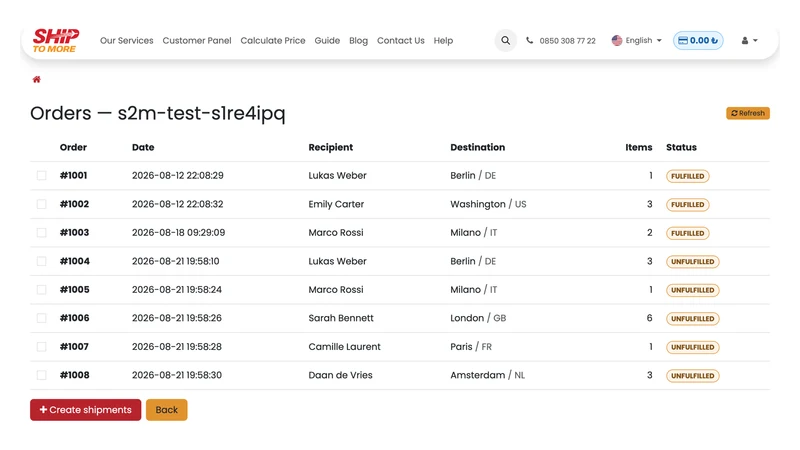The height and width of the screenshot is (450, 800).
Task: Click order number #1001
Action: tap(73, 176)
